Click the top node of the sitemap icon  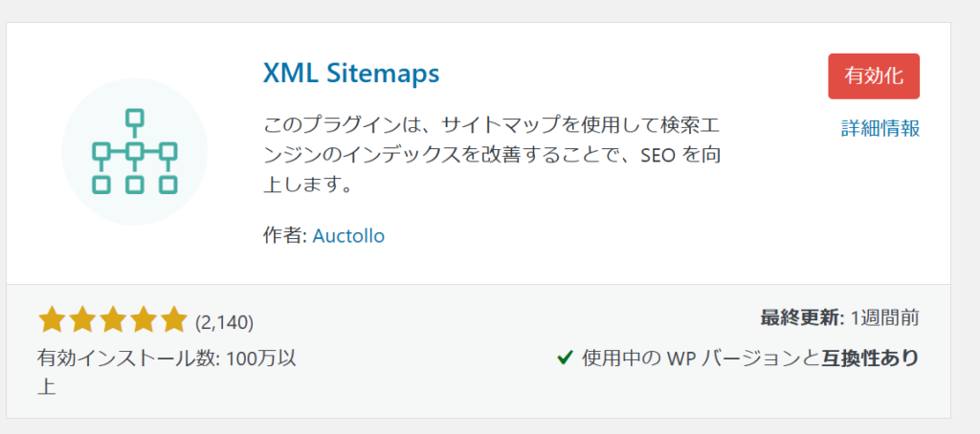pyautogui.click(x=135, y=119)
